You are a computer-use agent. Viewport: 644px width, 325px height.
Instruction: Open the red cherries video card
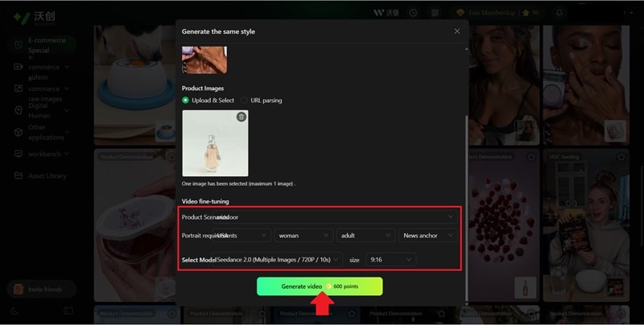click(504, 225)
